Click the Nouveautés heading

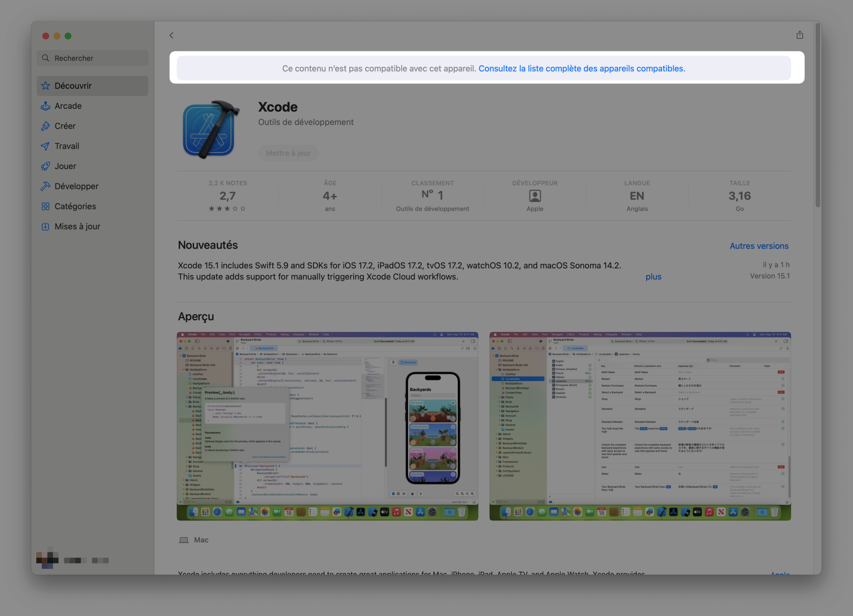[x=208, y=245]
